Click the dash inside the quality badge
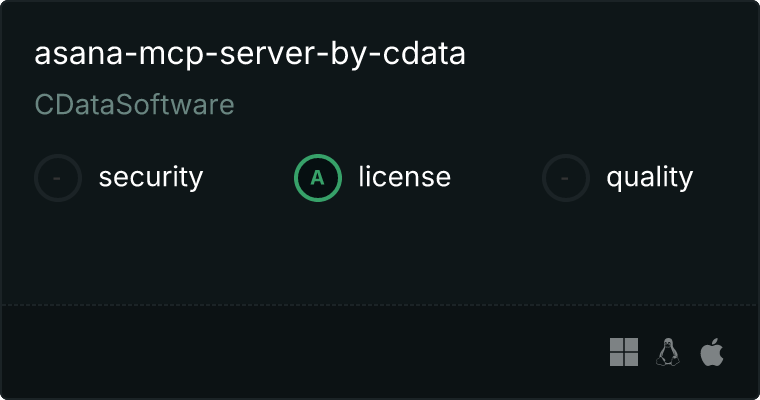760x400 pixels. point(566,178)
